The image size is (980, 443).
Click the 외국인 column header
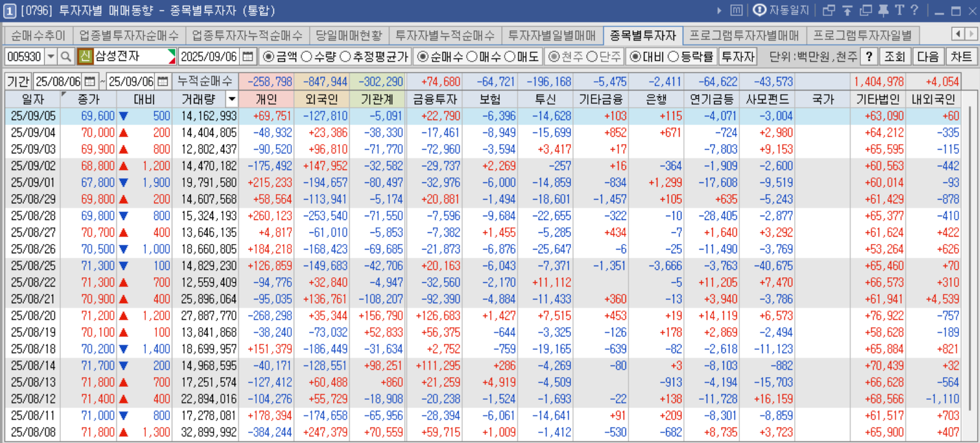tap(322, 99)
